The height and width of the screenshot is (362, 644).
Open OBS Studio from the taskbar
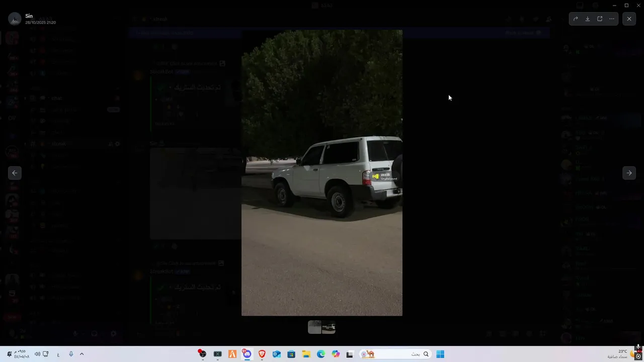(202, 354)
